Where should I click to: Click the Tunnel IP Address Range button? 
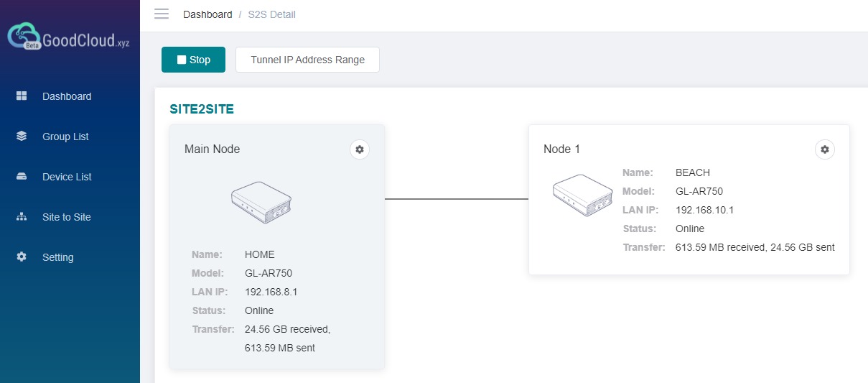click(307, 60)
